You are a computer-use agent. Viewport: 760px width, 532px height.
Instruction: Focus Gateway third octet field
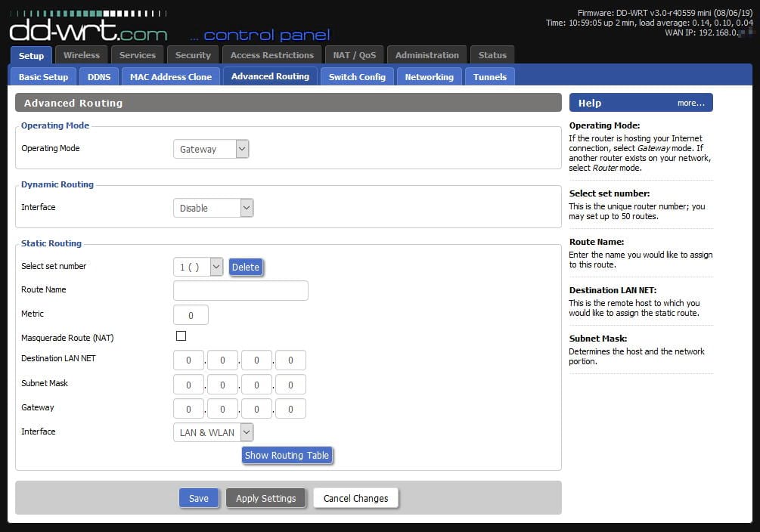pos(256,409)
